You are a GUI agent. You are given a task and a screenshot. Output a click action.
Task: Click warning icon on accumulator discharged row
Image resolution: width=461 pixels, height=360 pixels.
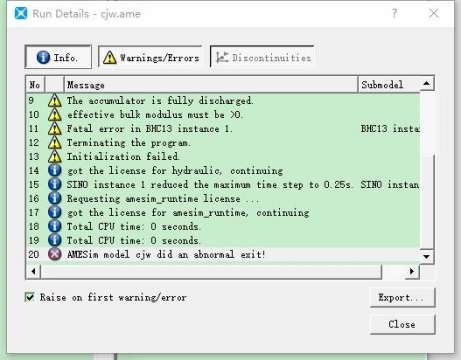tap(55, 100)
